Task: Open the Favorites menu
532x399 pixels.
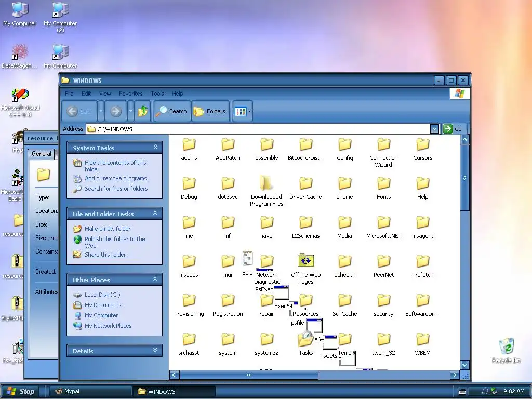Action: (130, 94)
